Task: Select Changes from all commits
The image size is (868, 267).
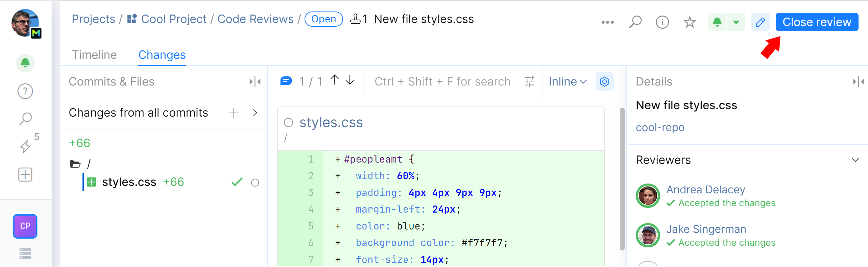Action: click(138, 113)
